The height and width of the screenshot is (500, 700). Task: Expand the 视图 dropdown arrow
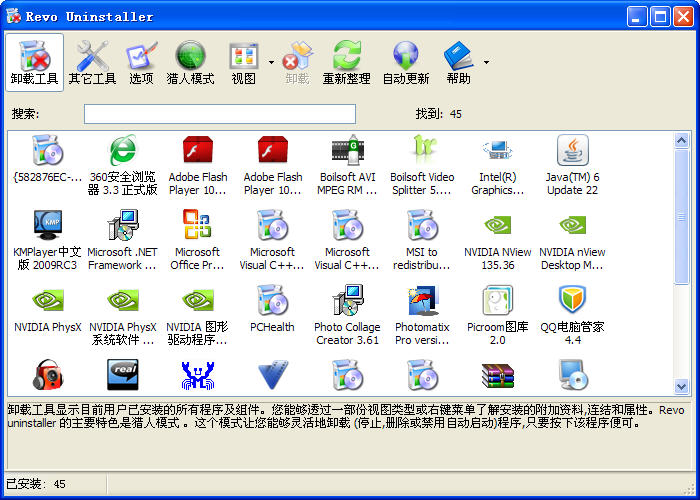[x=271, y=62]
